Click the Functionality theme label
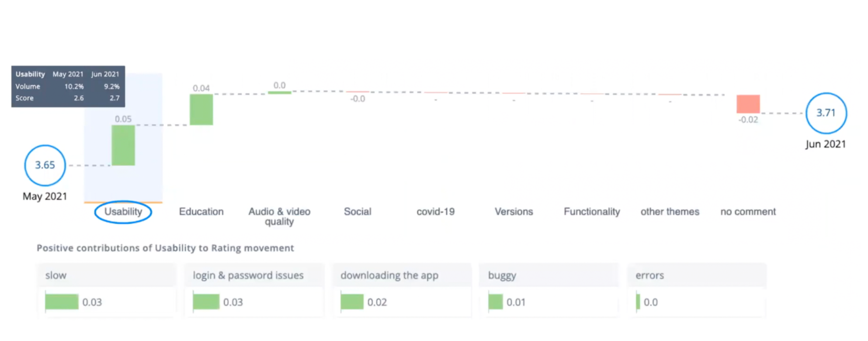This screenshot has height=341, width=868. (x=592, y=212)
